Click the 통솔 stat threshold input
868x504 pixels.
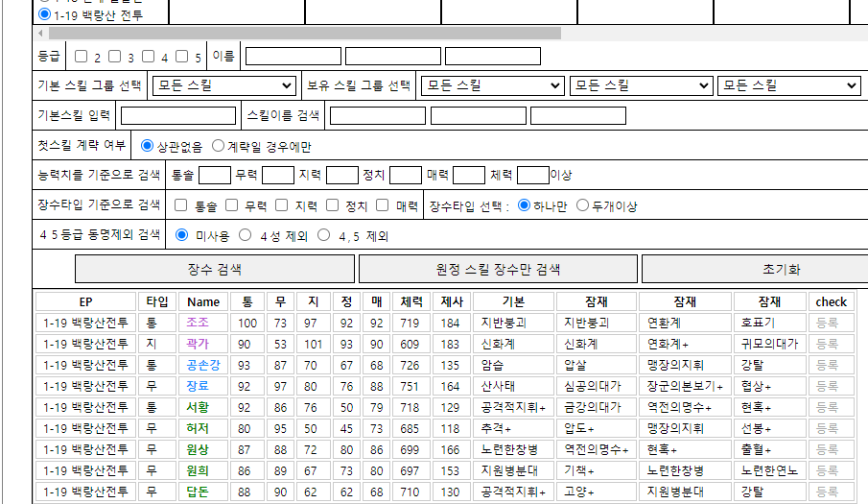coord(215,176)
